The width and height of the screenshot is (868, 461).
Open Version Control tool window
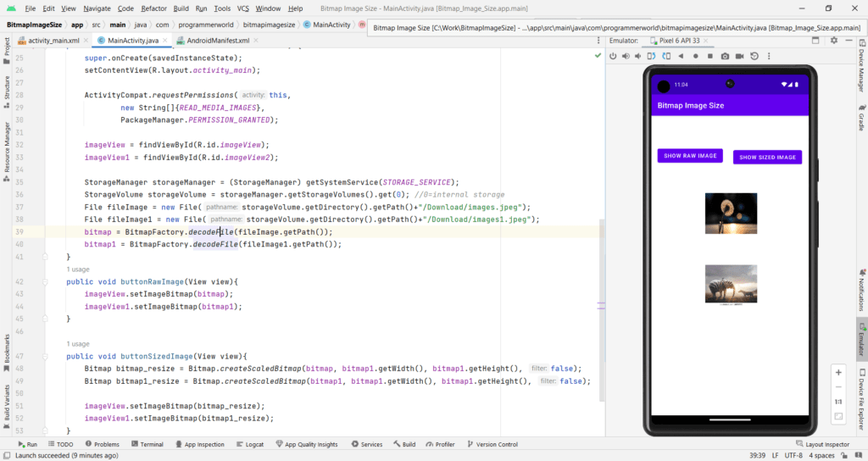(x=492, y=444)
